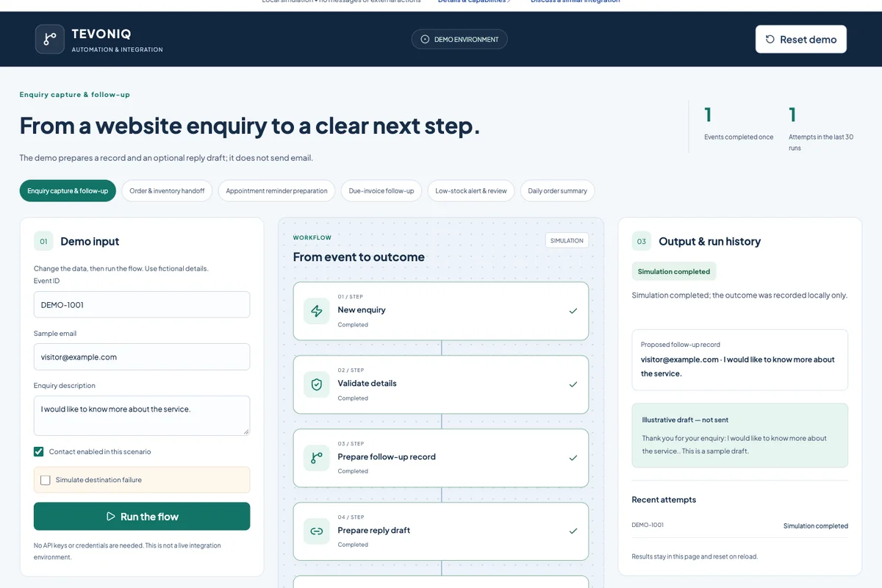Uncheck Contact enabled in this scenario
Screen dimensions: 882x588
pos(39,451)
